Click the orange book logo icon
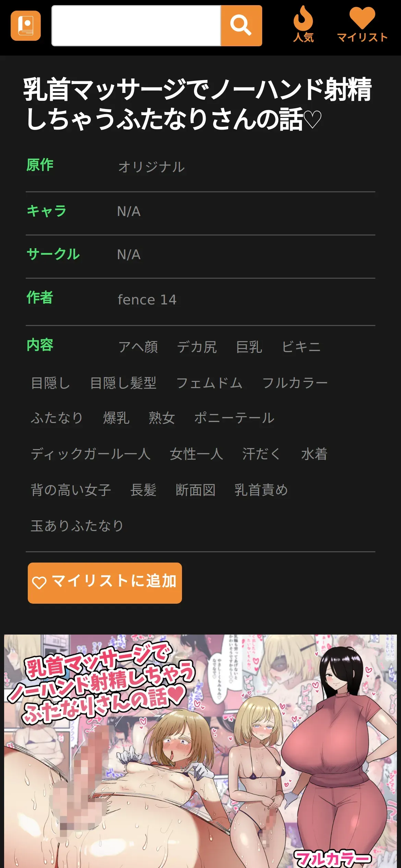Image resolution: width=401 pixels, height=868 pixels. [26, 26]
